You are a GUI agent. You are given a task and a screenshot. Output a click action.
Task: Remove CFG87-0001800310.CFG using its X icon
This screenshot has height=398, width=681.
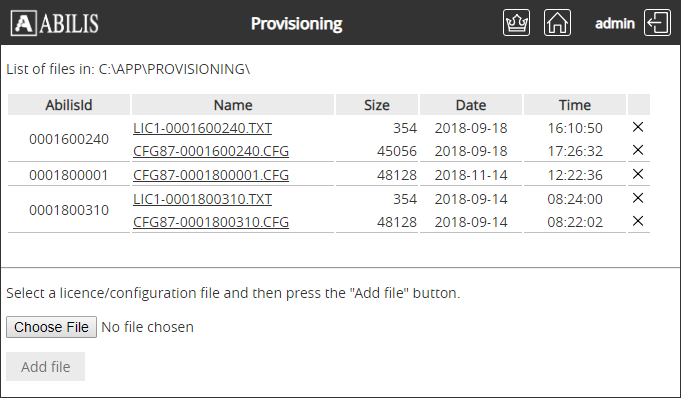(x=638, y=221)
